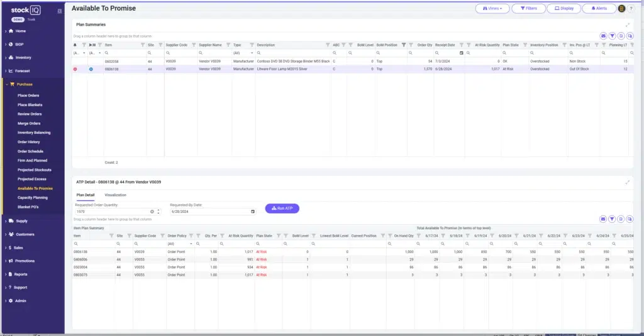Open the active BoM Position filter icon
Image resolution: width=644 pixels, height=336 pixels.
click(404, 45)
